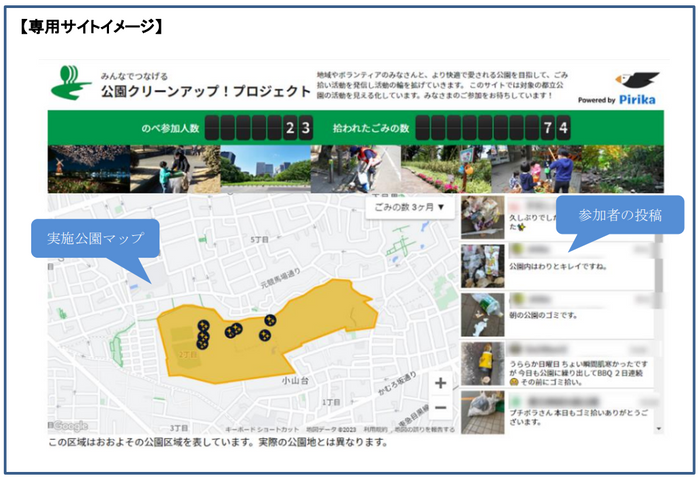This screenshot has width=700, height=480.
Task: Click the topmost marker in the left cluster
Action: point(204,326)
